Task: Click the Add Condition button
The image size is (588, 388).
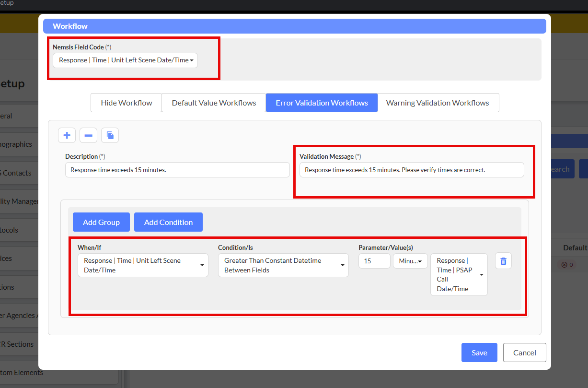Action: pos(168,222)
